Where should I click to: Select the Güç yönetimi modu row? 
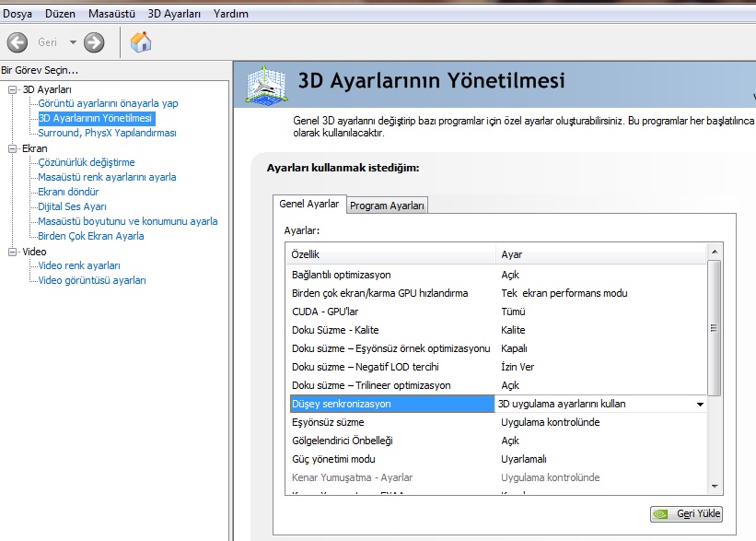496,459
